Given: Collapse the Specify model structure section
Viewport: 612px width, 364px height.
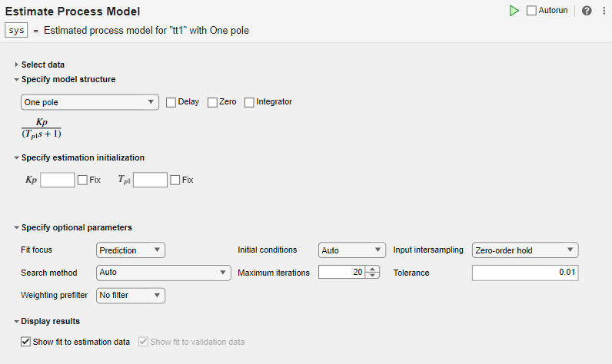Looking at the screenshot, I should [16, 79].
